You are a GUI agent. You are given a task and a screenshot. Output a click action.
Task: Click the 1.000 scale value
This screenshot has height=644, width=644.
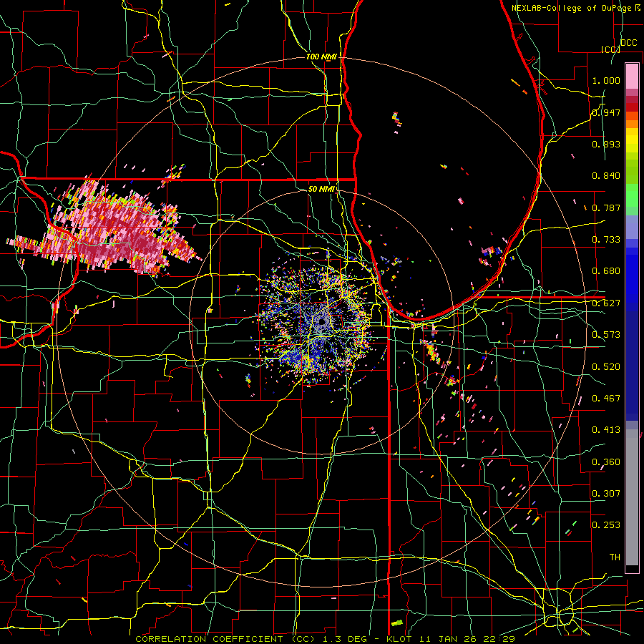coord(606,80)
